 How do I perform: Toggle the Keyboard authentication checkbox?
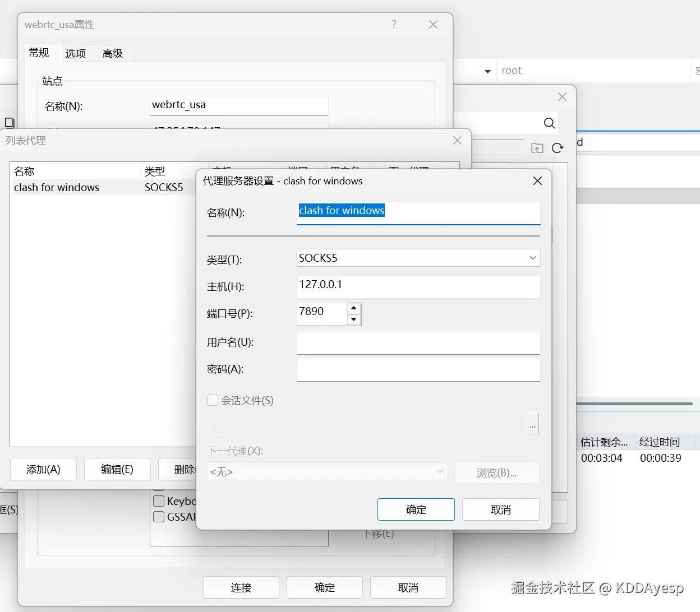click(x=159, y=501)
